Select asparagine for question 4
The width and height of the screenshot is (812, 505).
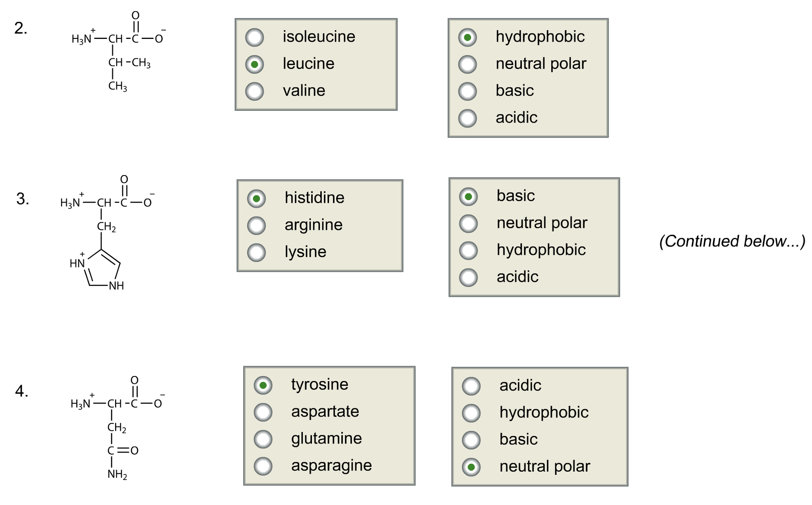(263, 466)
